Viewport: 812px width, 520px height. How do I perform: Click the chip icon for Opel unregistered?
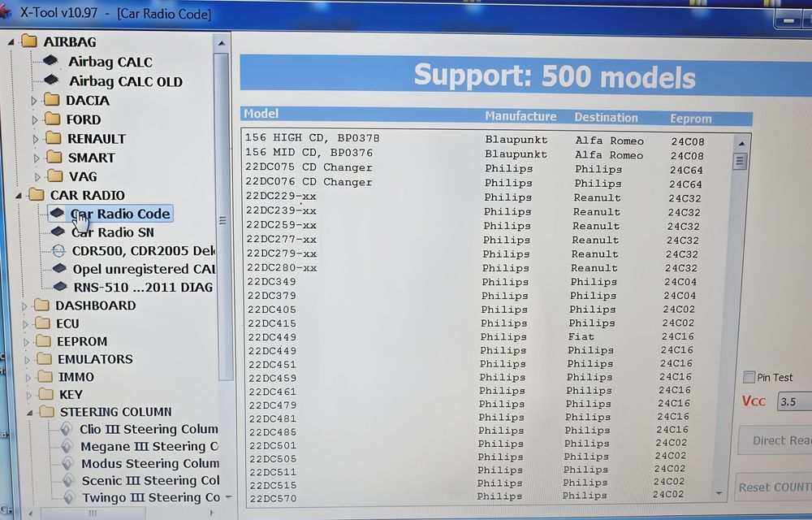[x=59, y=268]
